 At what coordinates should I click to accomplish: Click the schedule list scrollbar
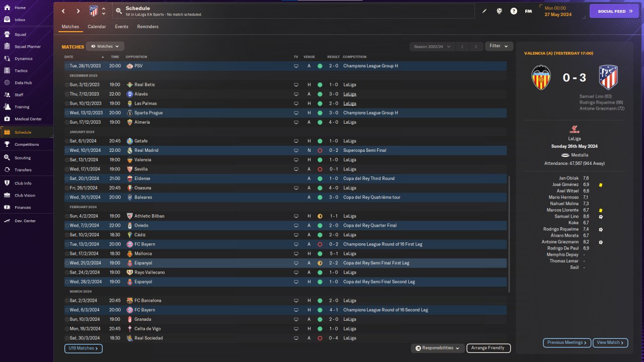pyautogui.click(x=510, y=234)
